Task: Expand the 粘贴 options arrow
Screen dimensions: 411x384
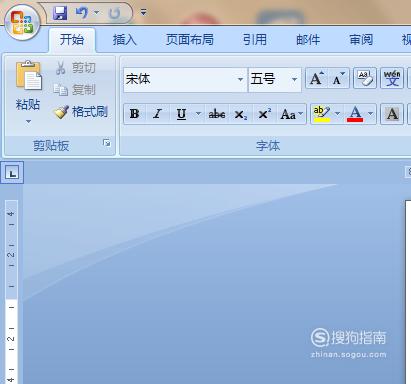Action: pos(28,122)
